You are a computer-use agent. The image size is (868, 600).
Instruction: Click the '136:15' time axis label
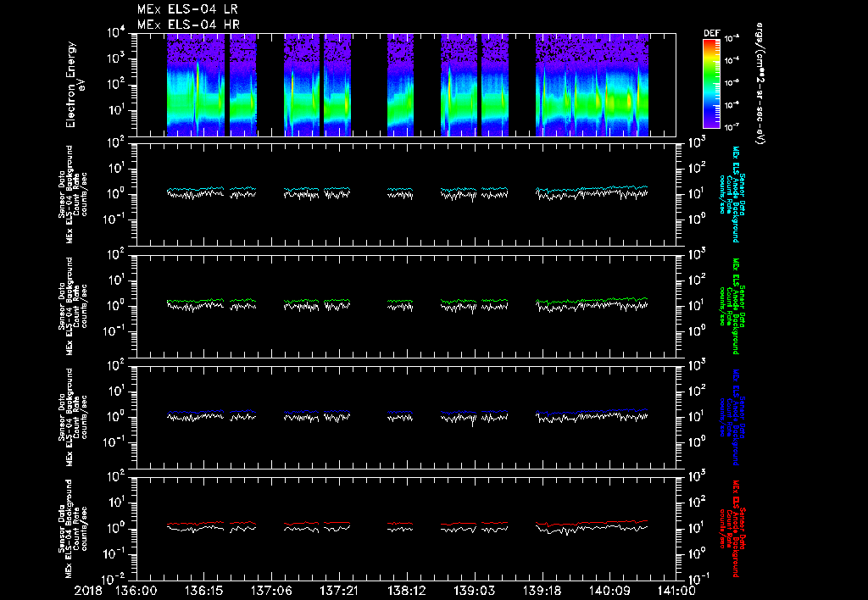(203, 592)
